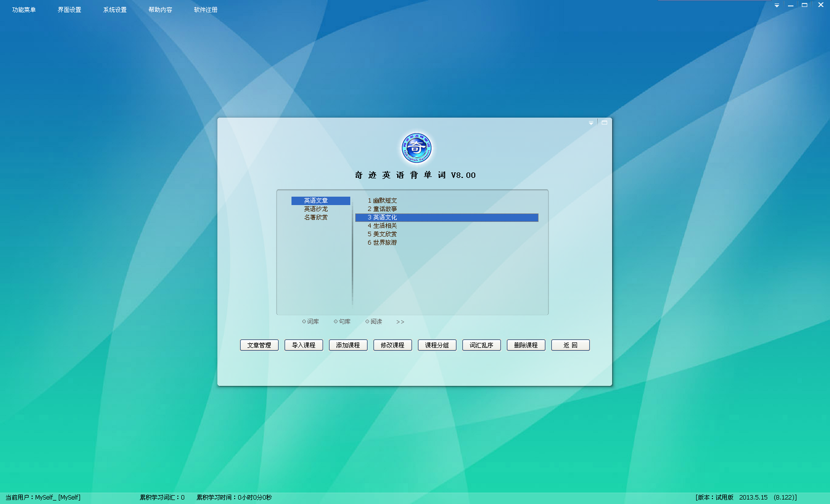Viewport: 830px width, 504px height.
Task: Click the round 奇 logo icon
Action: [416, 147]
